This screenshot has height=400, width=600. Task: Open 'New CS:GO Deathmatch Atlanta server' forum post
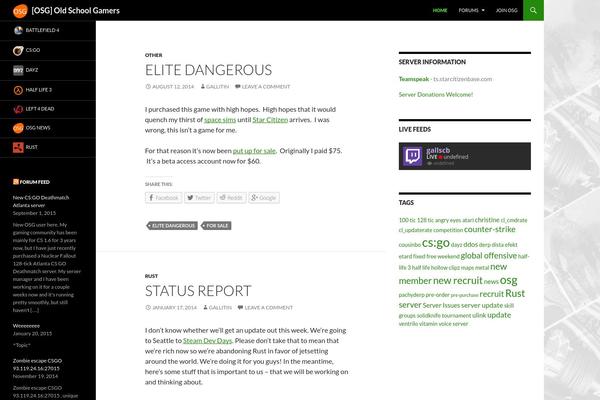point(41,202)
